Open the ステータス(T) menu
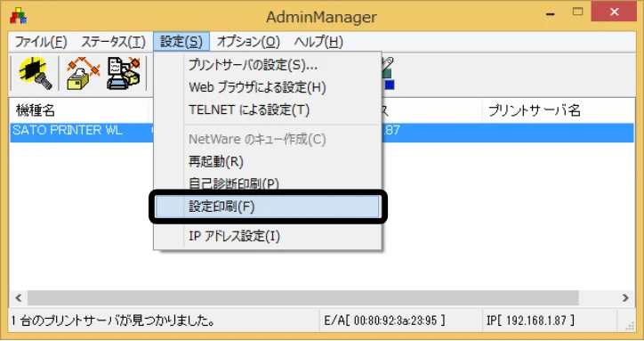This screenshot has width=644, height=341. click(113, 42)
